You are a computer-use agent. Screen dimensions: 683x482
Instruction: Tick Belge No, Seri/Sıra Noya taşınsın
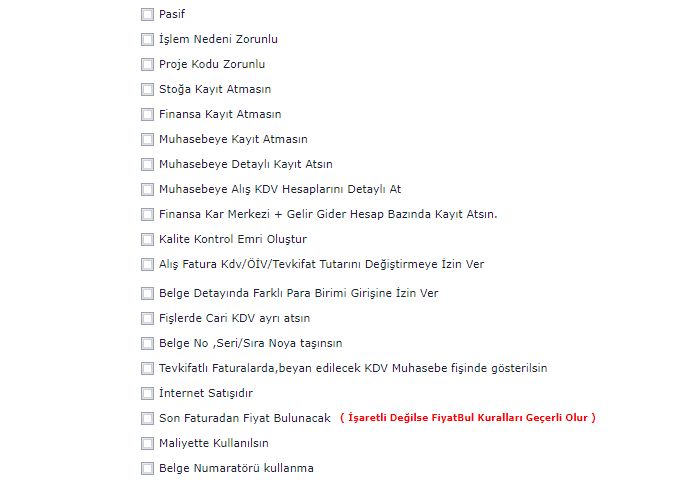(x=148, y=344)
